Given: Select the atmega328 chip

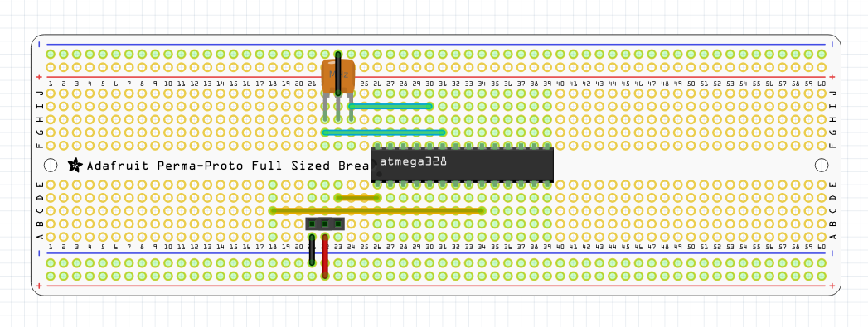Looking at the screenshot, I should click(x=463, y=165).
